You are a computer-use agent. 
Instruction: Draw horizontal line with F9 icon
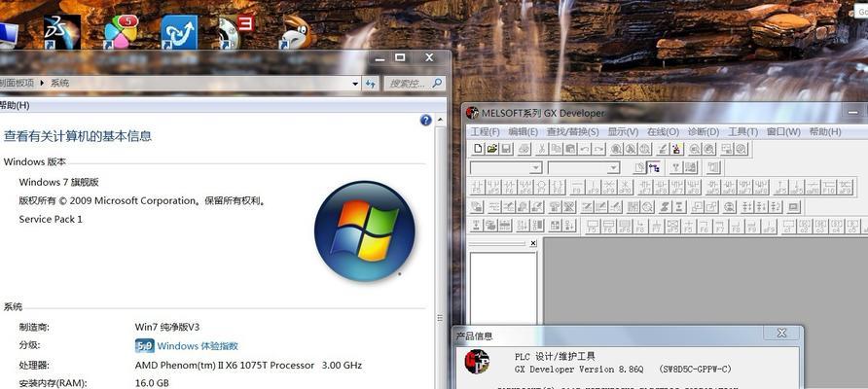(577, 187)
